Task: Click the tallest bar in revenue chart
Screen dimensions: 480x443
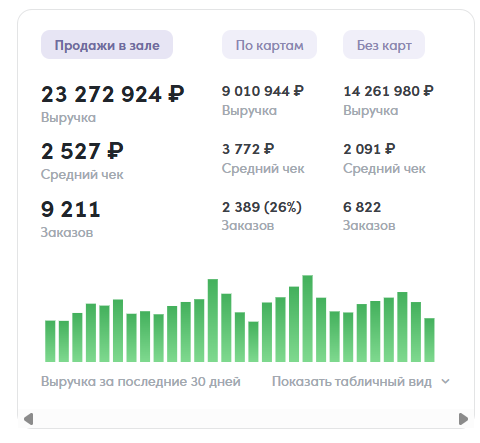Action: 307,319
